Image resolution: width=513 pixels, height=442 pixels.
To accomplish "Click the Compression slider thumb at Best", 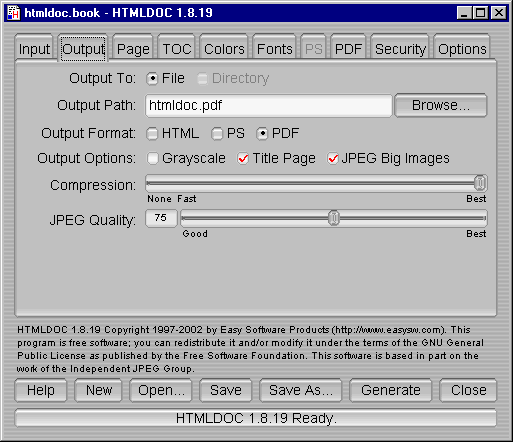I will coord(480,183).
